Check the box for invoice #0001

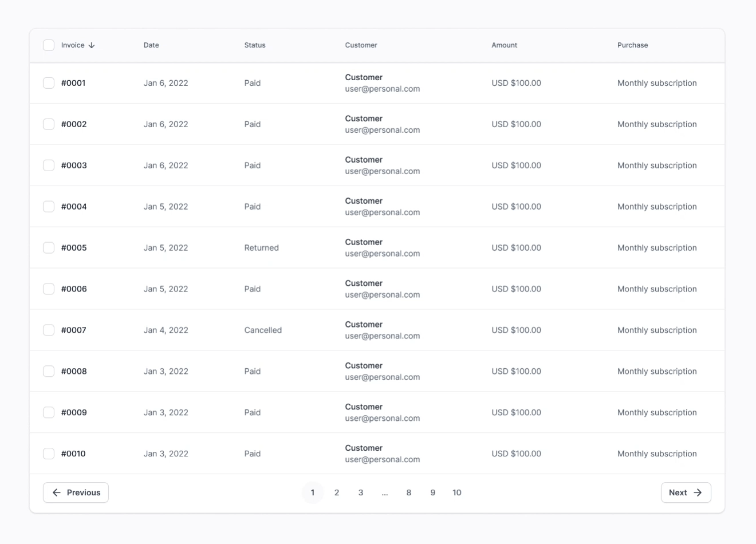point(49,83)
